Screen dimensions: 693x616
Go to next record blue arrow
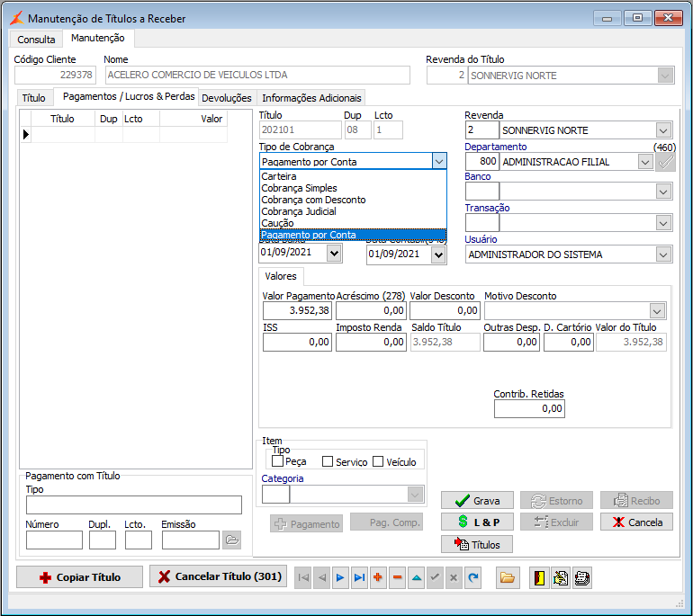(340, 577)
